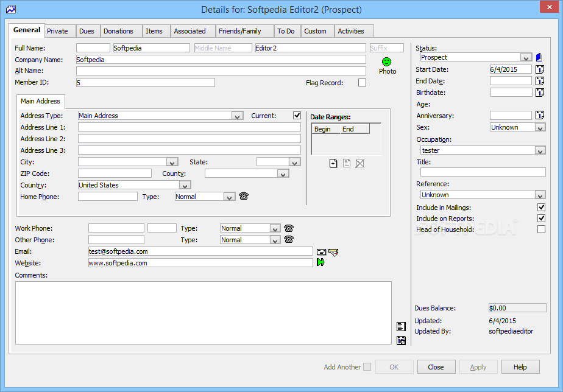Click the green arrow to open website

320,262
